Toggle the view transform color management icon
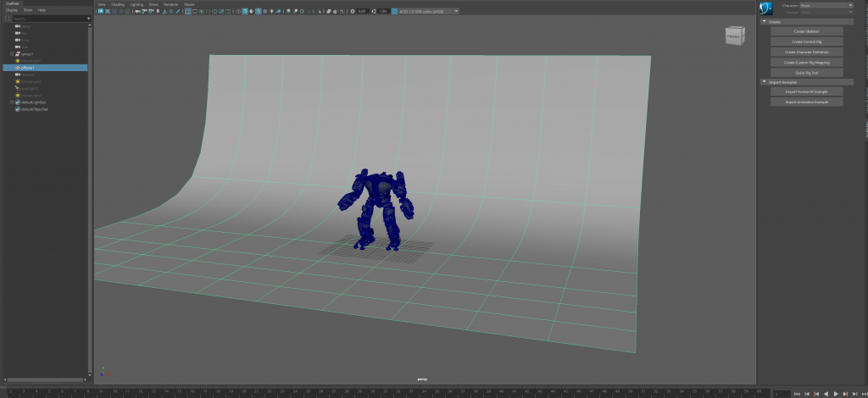This screenshot has height=398, width=868. (394, 11)
